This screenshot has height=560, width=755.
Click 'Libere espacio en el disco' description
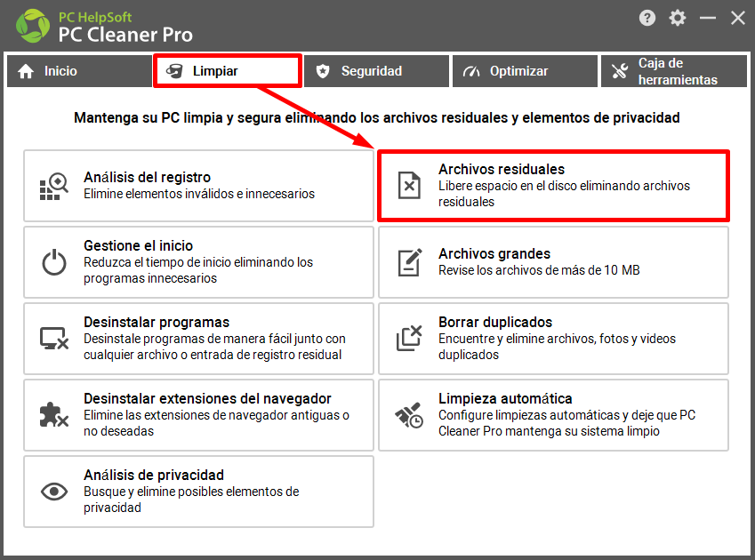(x=564, y=194)
